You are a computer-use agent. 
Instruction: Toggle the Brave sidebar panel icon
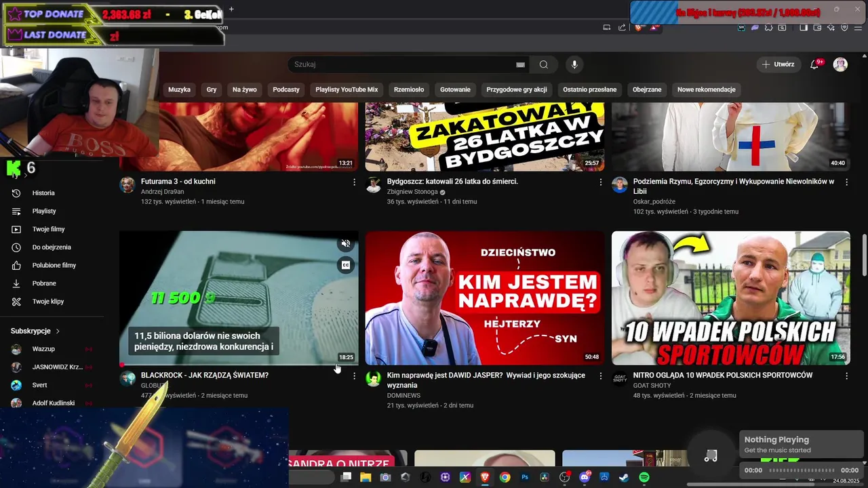804,27
